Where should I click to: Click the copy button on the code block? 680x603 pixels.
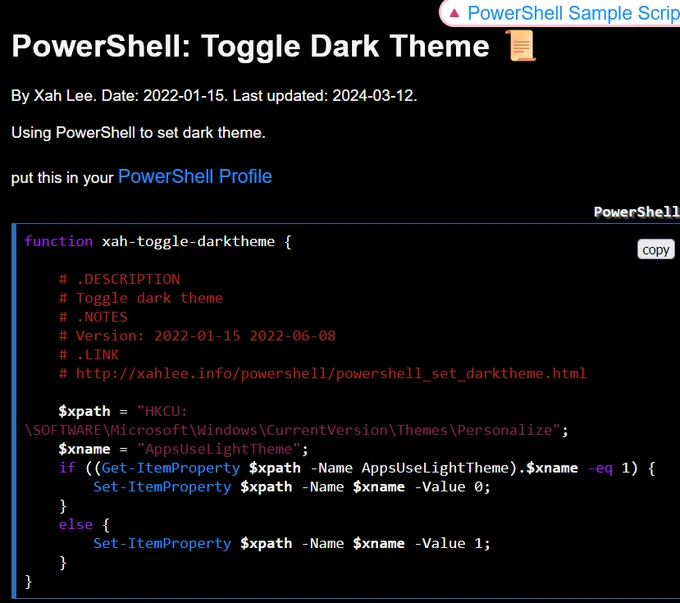pyautogui.click(x=655, y=249)
